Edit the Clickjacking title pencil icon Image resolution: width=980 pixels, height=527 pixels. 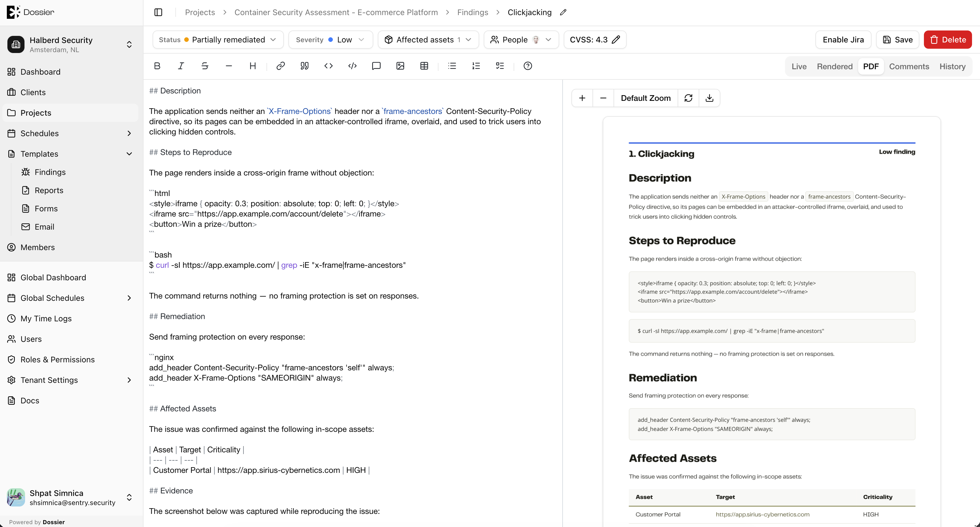(563, 12)
